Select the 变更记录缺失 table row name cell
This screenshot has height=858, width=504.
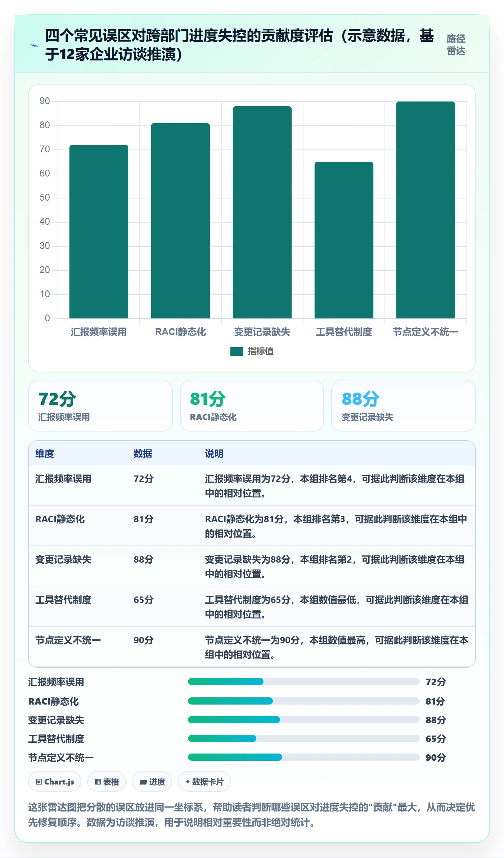tap(63, 559)
